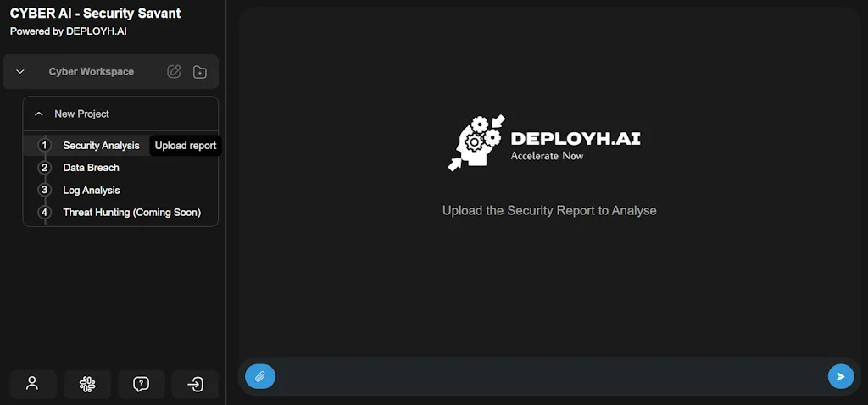This screenshot has width=868, height=405.
Task: Click the CYBER AI - Security Savant title
Action: click(x=95, y=14)
